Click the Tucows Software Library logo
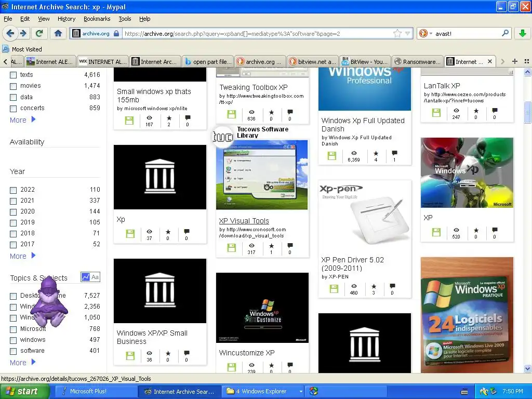This screenshot has width=532, height=399. 222,137
